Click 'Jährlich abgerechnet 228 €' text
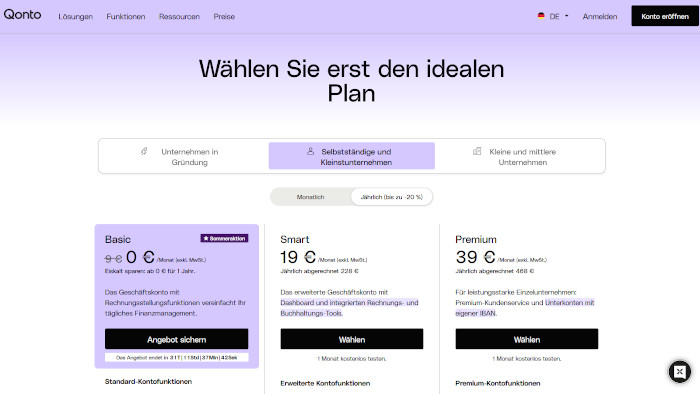 (319, 271)
